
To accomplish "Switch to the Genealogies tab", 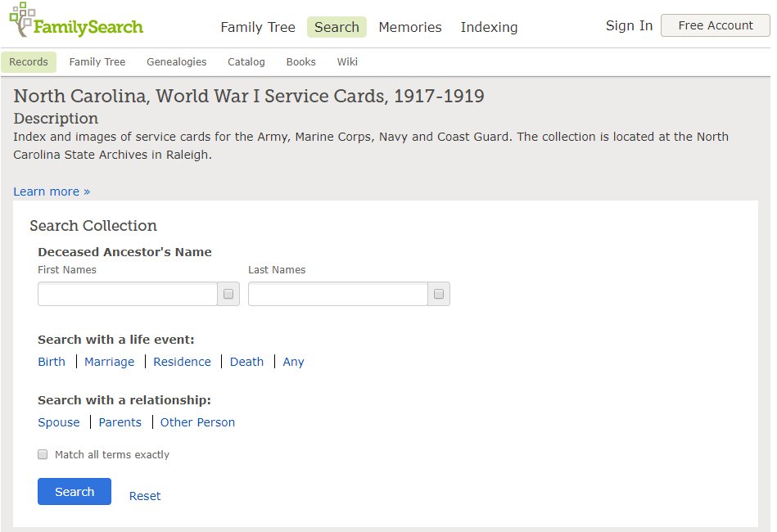I will [x=176, y=62].
